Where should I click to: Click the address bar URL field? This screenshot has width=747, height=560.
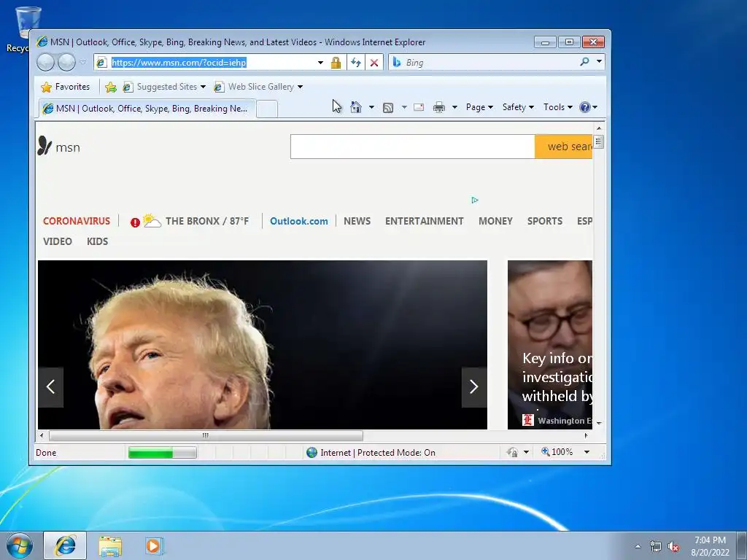[x=205, y=63]
